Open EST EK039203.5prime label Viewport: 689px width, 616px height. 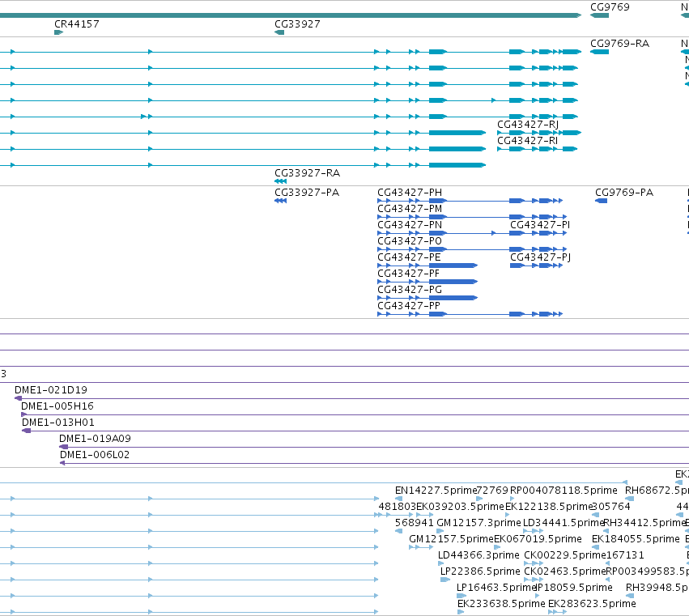tap(460, 507)
